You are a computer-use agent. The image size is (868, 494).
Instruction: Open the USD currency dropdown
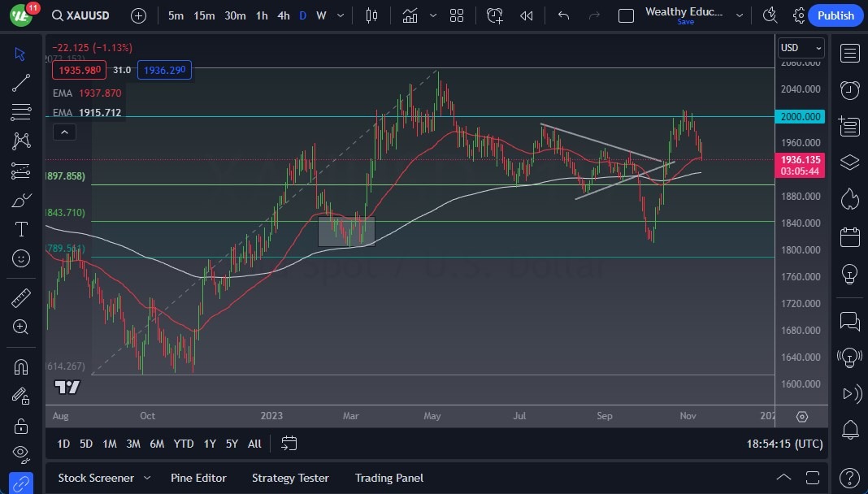tap(801, 48)
